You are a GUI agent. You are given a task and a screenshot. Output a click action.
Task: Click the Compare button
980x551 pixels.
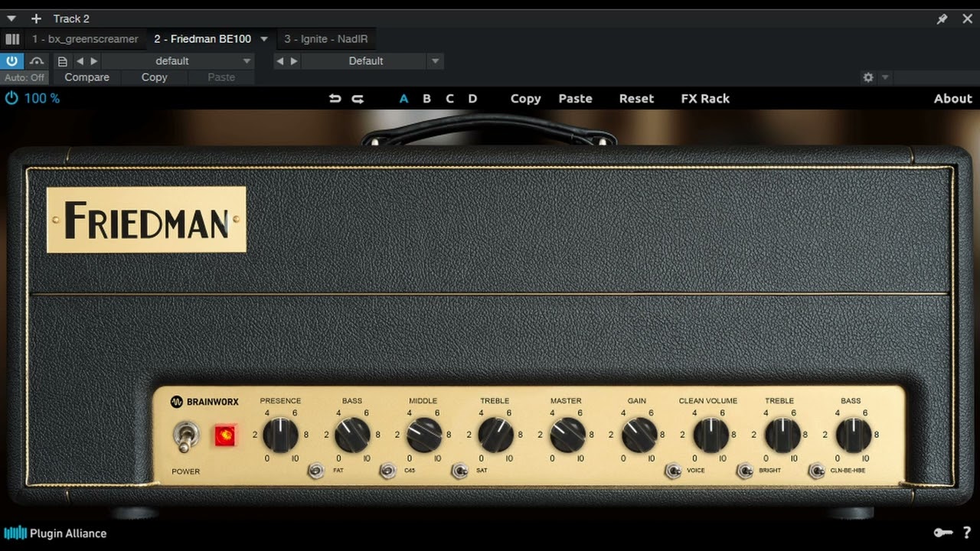[87, 77]
